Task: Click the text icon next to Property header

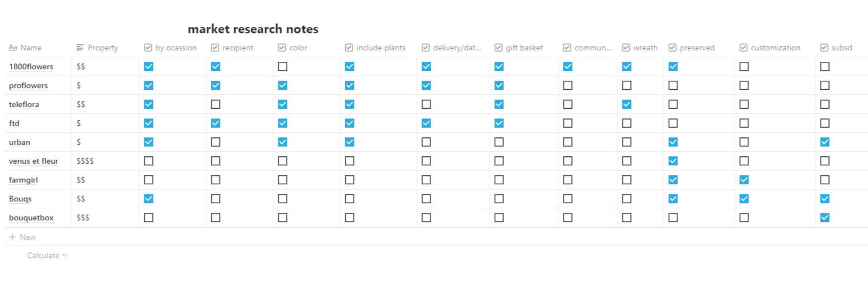Action: point(80,48)
